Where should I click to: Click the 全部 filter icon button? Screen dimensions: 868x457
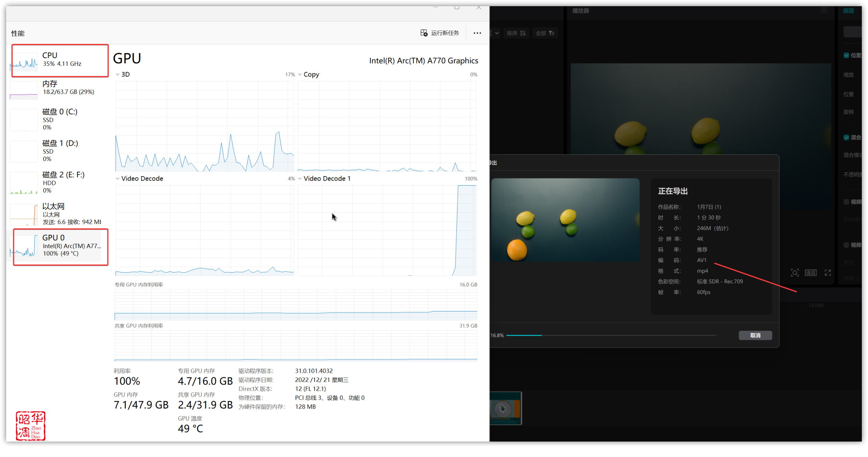click(545, 33)
